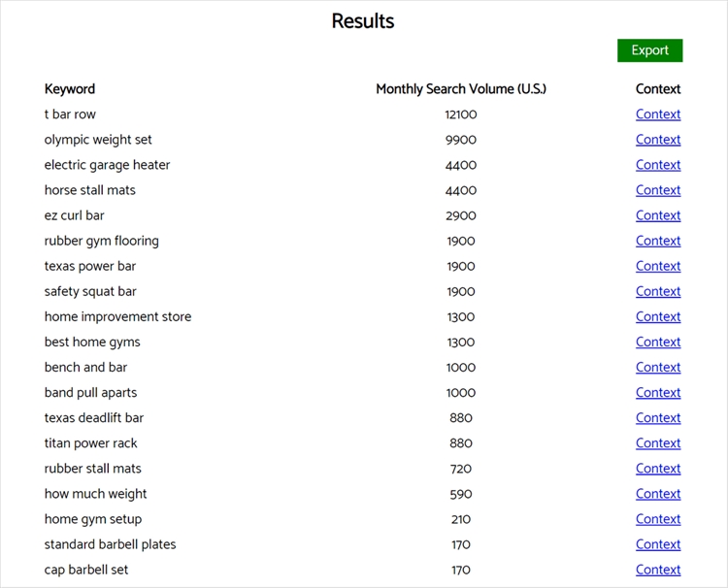This screenshot has width=728, height=588.
Task: Open Context link for how much weight
Action: 658,493
